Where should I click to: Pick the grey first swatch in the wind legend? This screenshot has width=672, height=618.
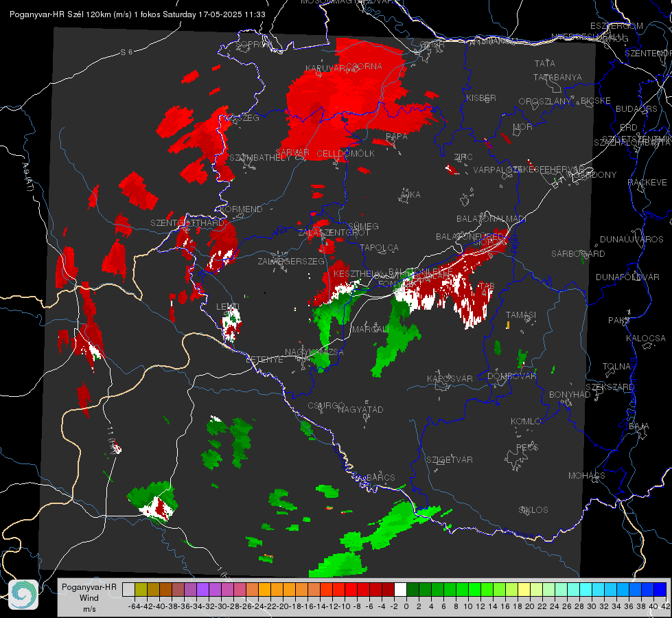(128, 589)
